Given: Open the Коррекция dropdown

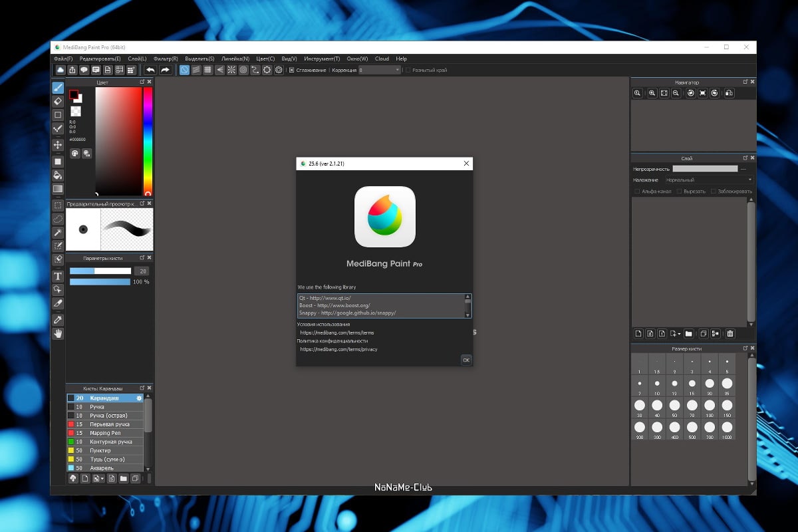Looking at the screenshot, I should [380, 70].
